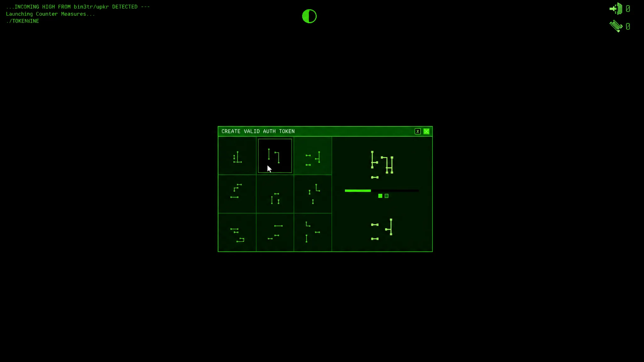644x362 pixels.
Task: Pick the bottom-left tile of the token grid
Action: pyautogui.click(x=237, y=232)
